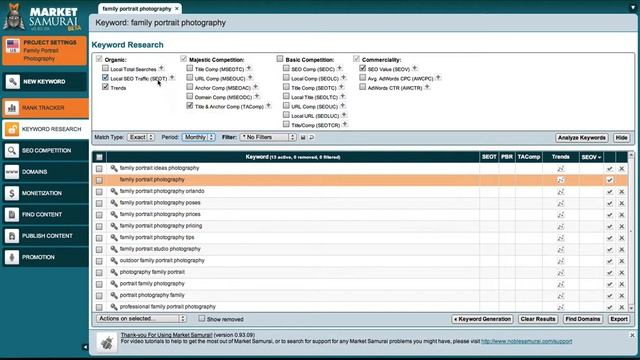Click plus icon next to SEO Value (SEOV)
Screen dimensions: 640x360
click(x=415, y=68)
